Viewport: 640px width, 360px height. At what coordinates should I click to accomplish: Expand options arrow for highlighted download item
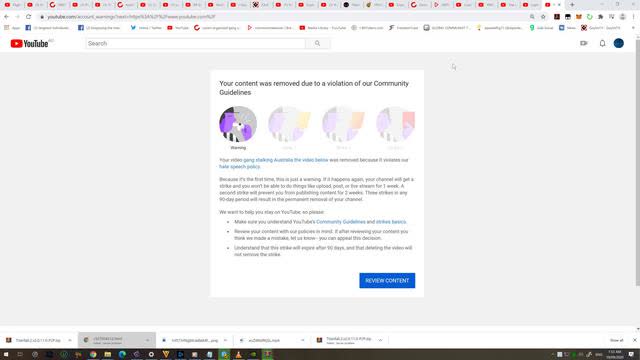pyautogui.click(x=147, y=340)
